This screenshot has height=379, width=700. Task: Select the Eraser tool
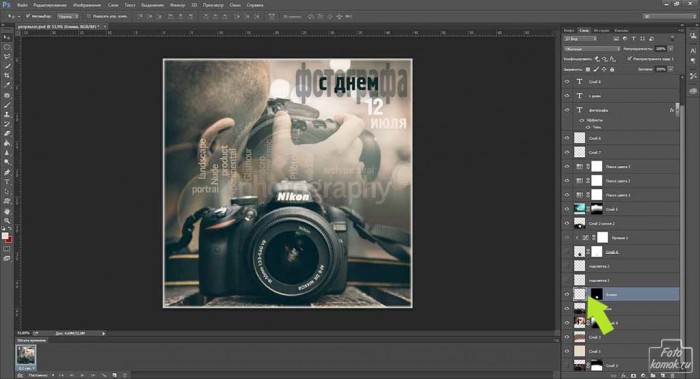6,133
